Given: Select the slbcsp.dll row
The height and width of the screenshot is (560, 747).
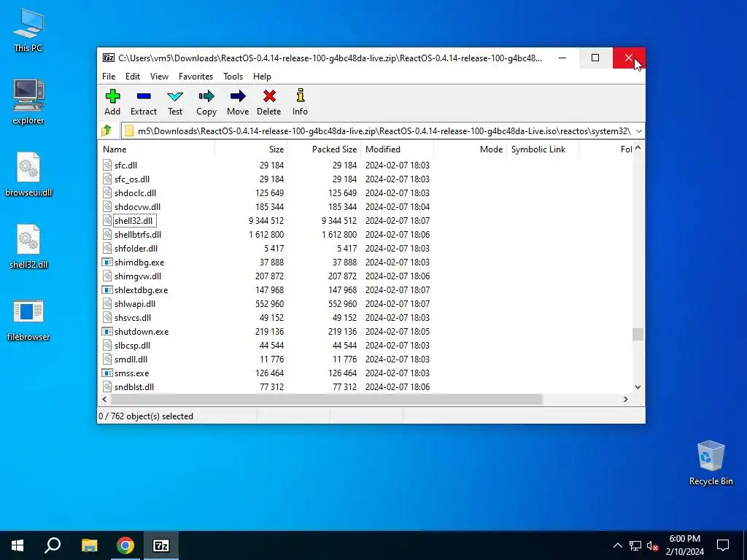Looking at the screenshot, I should (365, 345).
